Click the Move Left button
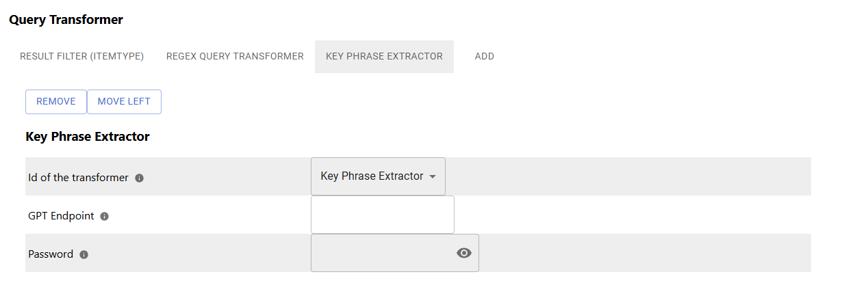 pyautogui.click(x=124, y=101)
